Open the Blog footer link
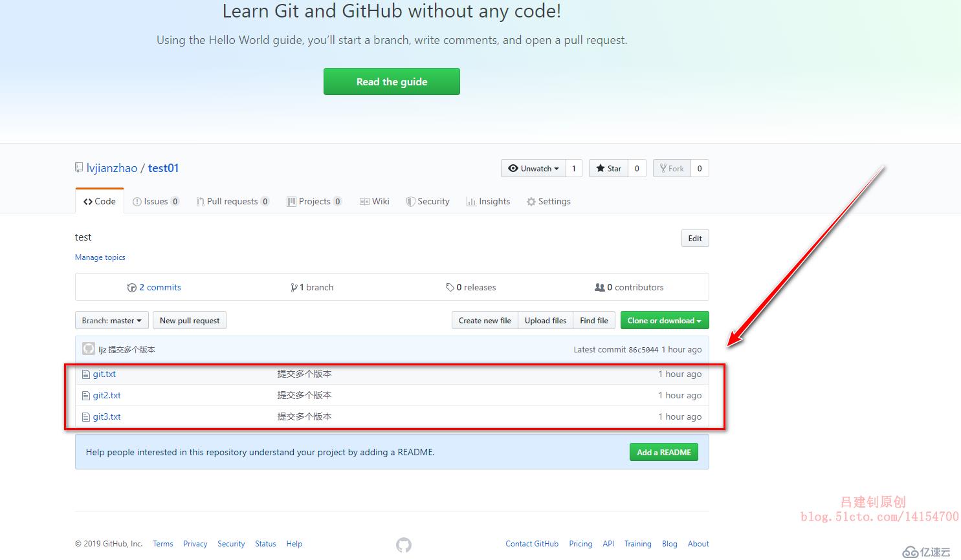The width and height of the screenshot is (961, 560). tap(670, 544)
